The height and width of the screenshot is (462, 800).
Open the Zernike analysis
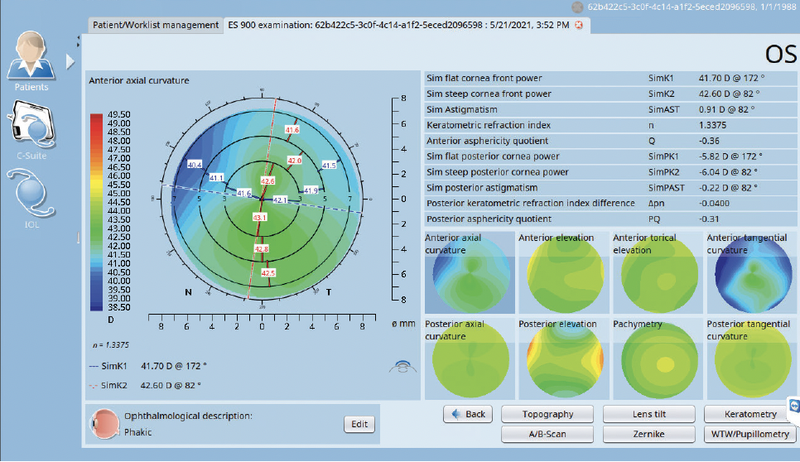[649, 434]
